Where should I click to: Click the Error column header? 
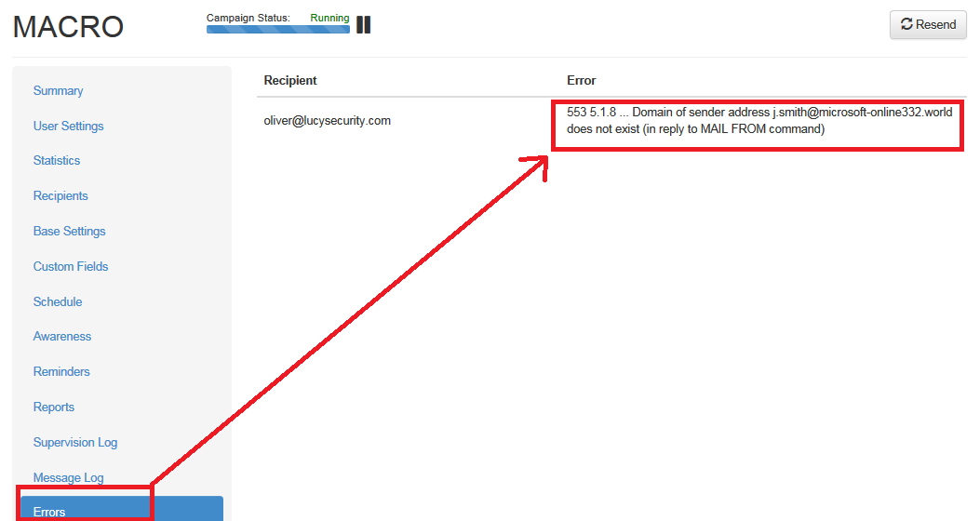[x=582, y=80]
